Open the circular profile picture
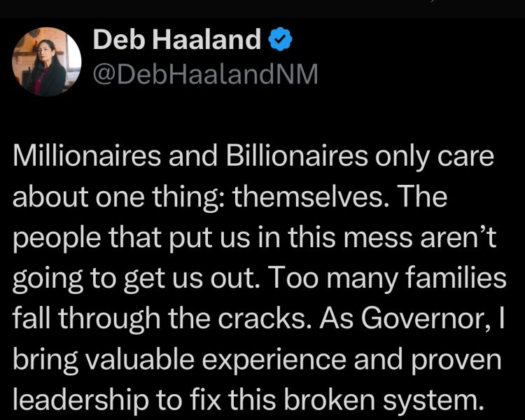525x420 pixels. [48, 62]
